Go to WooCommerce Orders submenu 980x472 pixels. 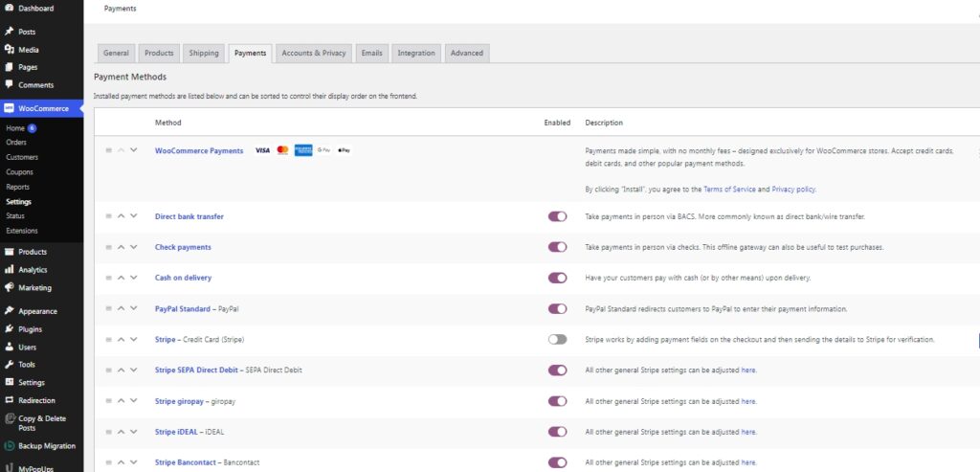(16, 143)
